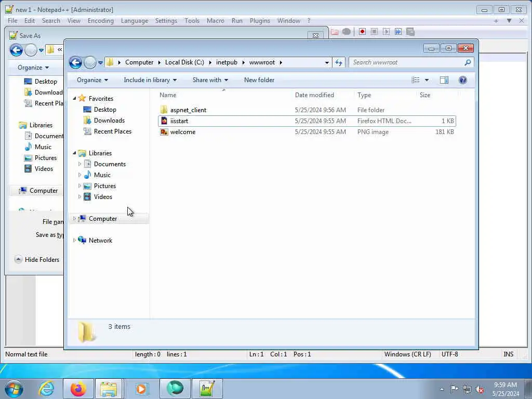Show hidden tray icons arrow
532x399 pixels.
(x=442, y=390)
